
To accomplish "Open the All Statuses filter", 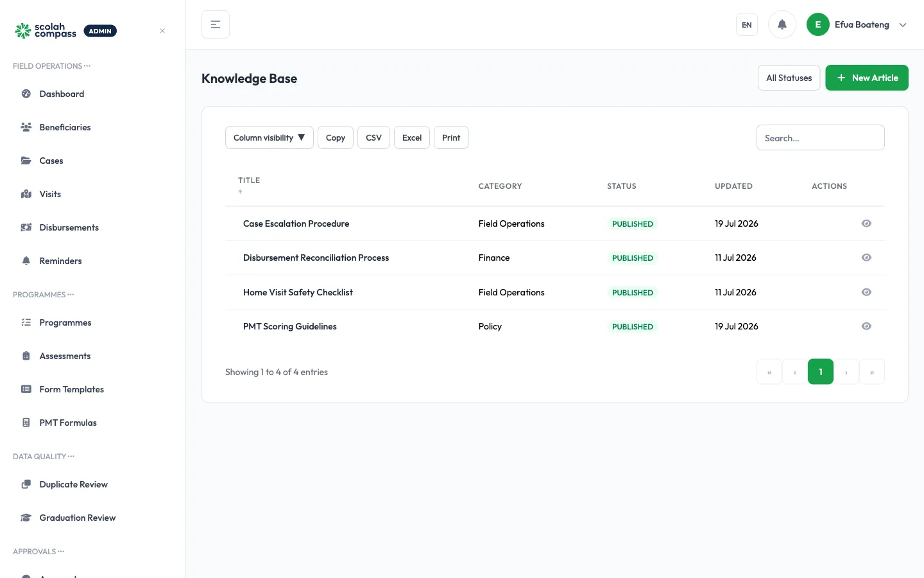I will tap(789, 78).
